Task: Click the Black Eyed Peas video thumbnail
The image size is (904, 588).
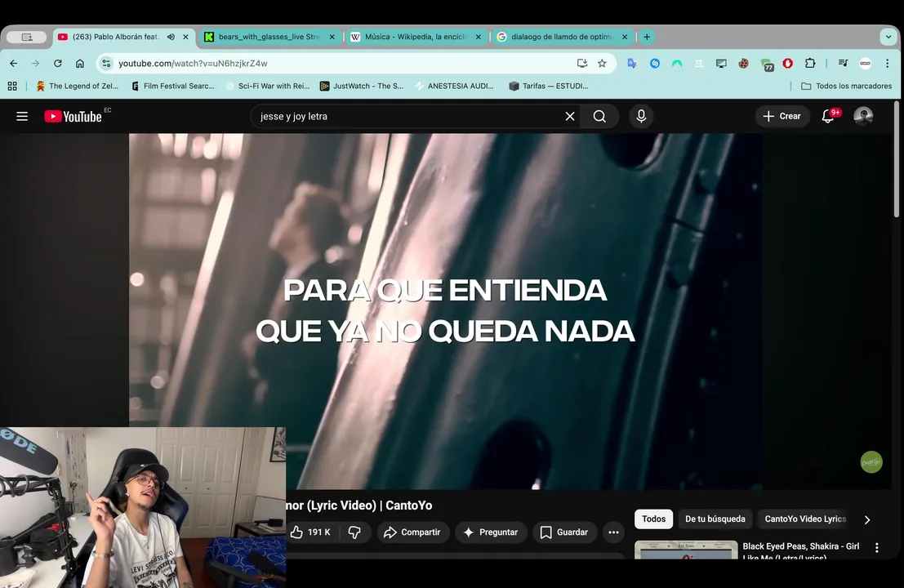Action: [x=686, y=550]
